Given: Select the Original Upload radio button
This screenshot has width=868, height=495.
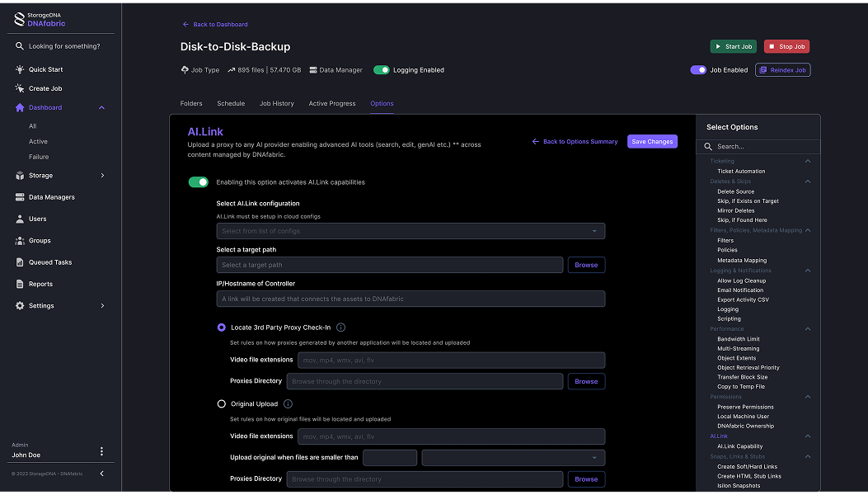Looking at the screenshot, I should pyautogui.click(x=221, y=404).
